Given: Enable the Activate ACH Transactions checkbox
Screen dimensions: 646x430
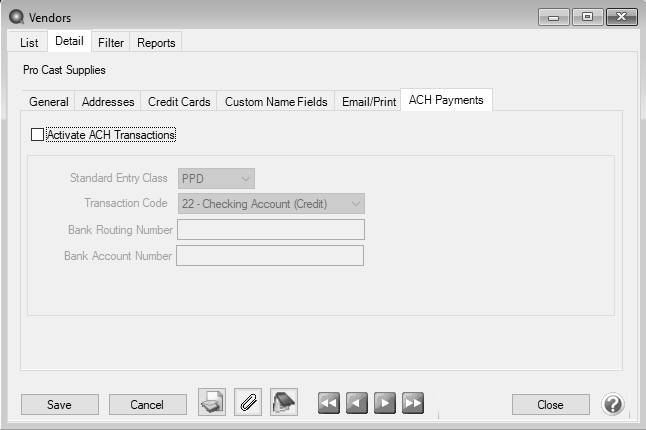Looking at the screenshot, I should click(38, 135).
